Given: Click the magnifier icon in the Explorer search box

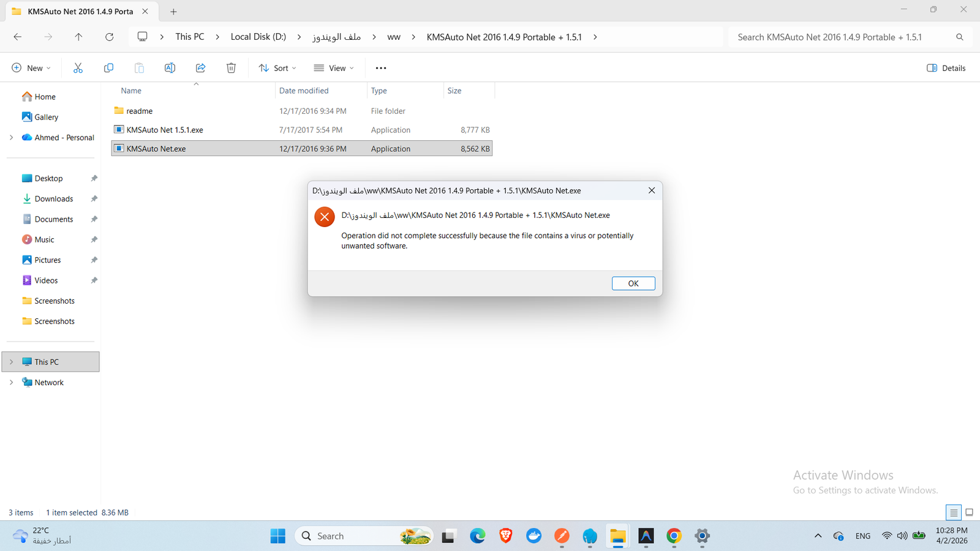Looking at the screenshot, I should click(960, 37).
